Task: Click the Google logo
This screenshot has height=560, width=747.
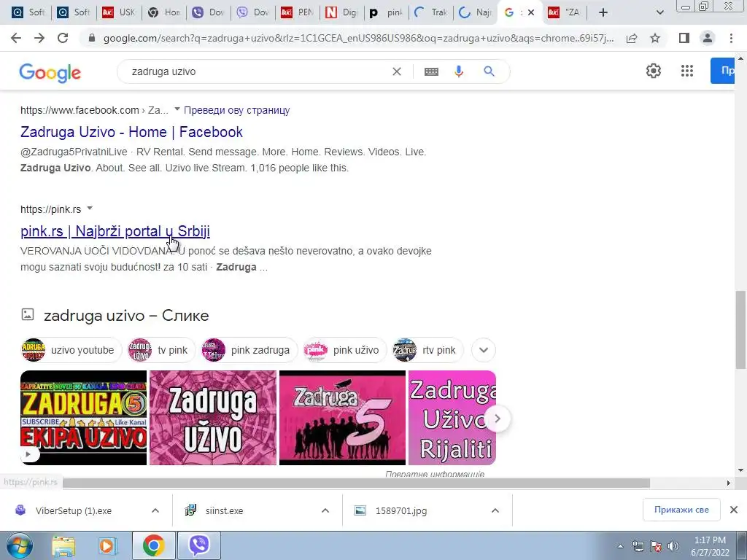Action: pyautogui.click(x=50, y=72)
